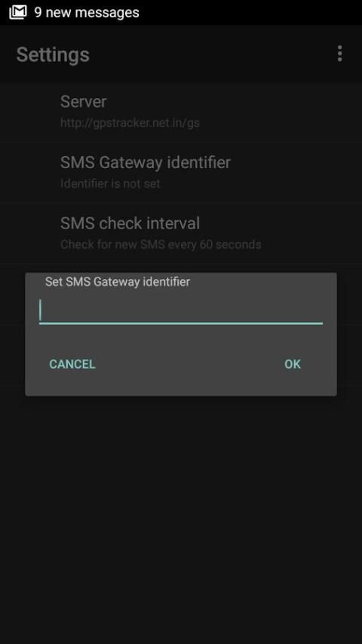Select the SMS Gateway identifier setting
The image size is (362, 644).
(x=181, y=173)
